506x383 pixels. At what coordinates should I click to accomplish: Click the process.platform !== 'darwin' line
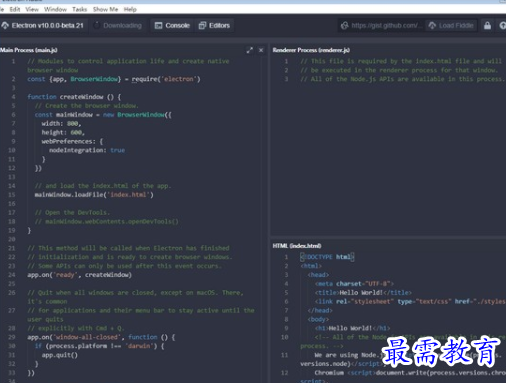click(x=99, y=346)
